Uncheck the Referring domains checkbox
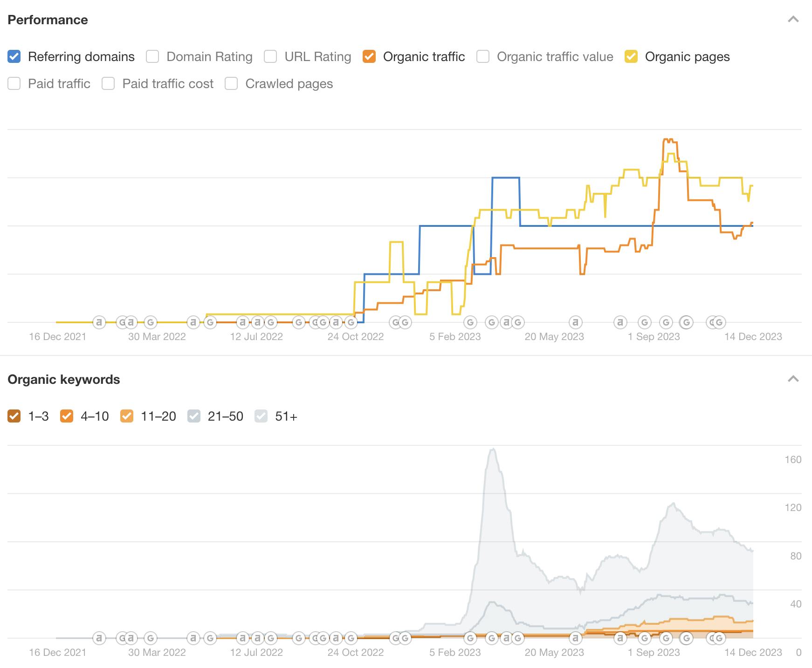This screenshot has height=668, width=812. 14,57
